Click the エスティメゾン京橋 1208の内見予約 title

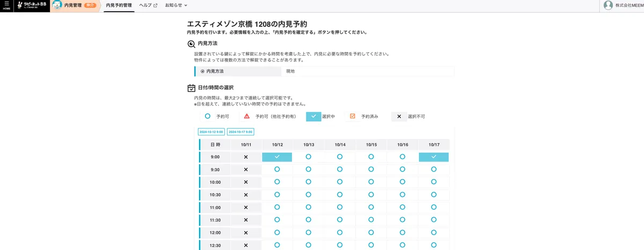click(247, 24)
